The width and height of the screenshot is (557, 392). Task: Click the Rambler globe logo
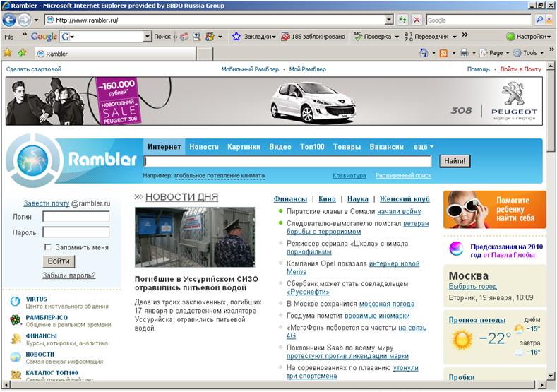pos(32,160)
